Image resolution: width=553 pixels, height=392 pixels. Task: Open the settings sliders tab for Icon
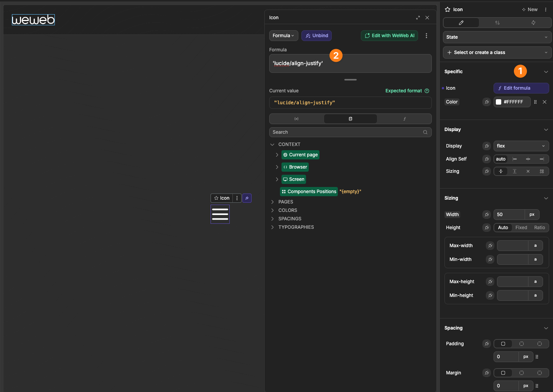497,23
